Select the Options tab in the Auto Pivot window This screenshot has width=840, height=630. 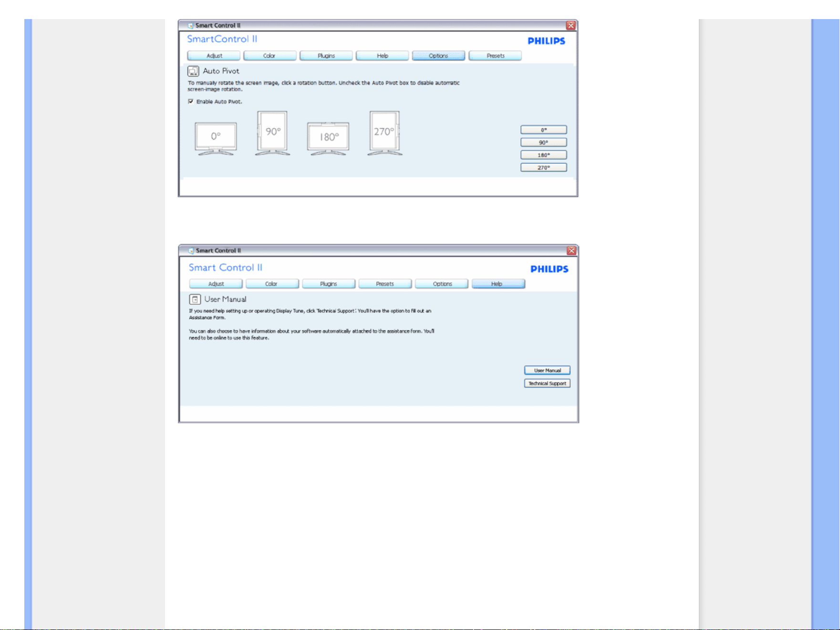(439, 56)
